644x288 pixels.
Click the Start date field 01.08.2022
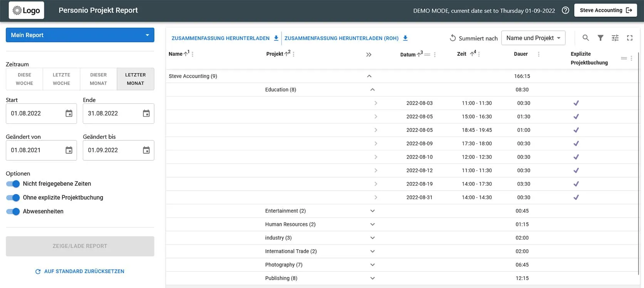click(x=41, y=113)
